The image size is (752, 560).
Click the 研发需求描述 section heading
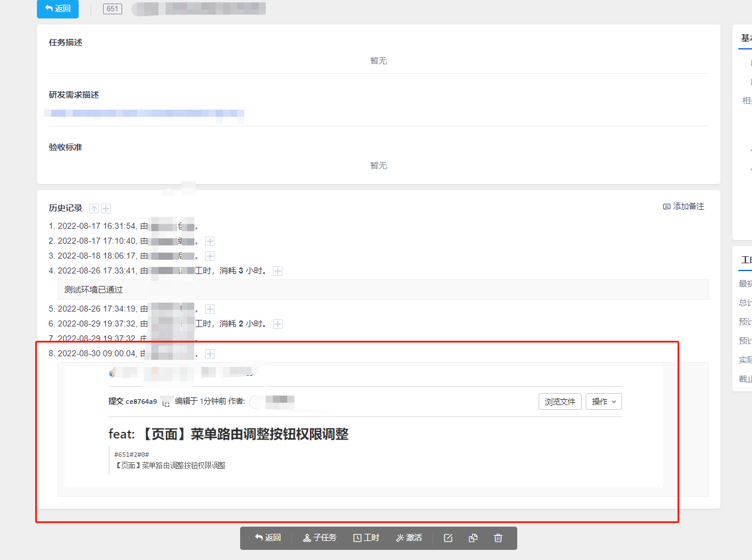coord(74,95)
